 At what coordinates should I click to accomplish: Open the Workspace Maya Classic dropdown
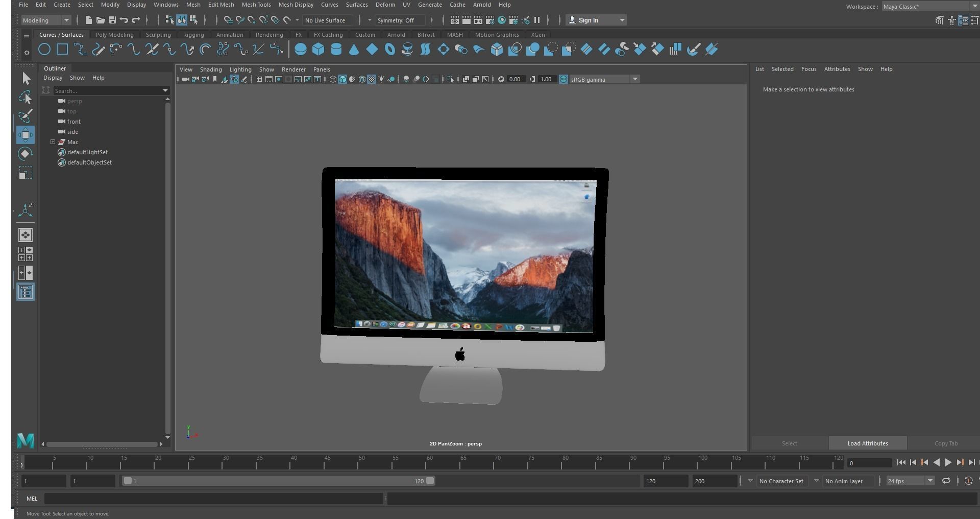(x=930, y=7)
